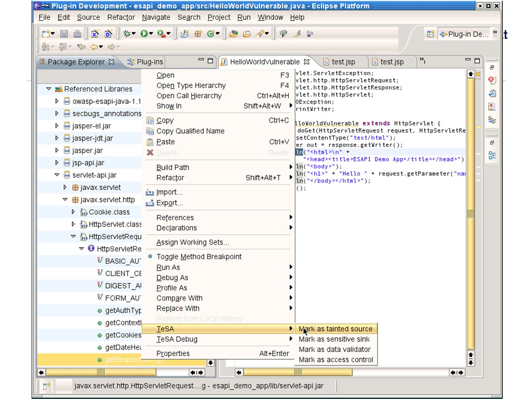Open the Run toolbar dropdown arrow

coord(151,34)
